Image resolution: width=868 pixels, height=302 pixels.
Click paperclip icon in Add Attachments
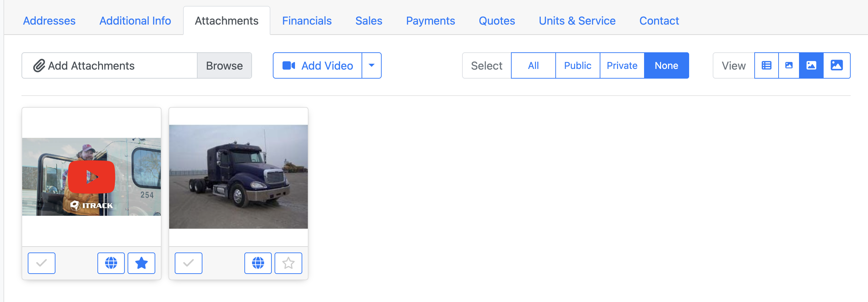(x=39, y=65)
